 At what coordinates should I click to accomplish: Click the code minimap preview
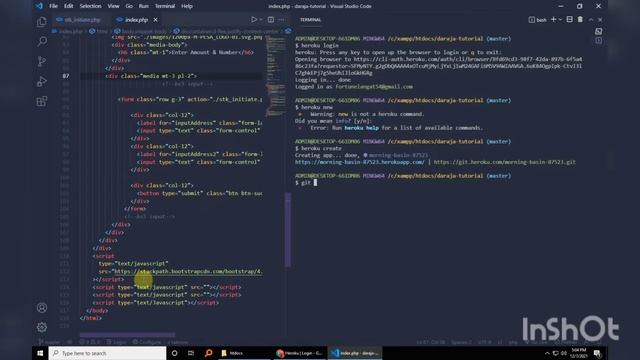point(276,76)
